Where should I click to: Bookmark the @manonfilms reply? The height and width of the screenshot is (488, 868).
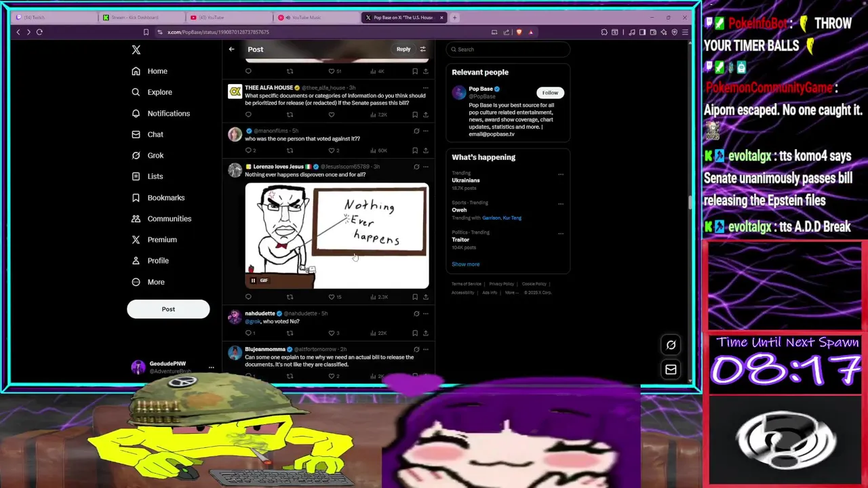tap(415, 150)
